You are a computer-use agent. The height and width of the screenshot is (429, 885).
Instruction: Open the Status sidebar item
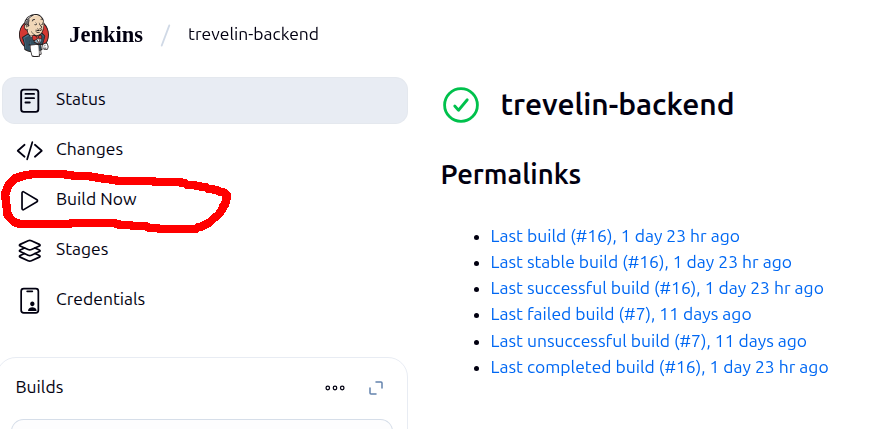click(81, 100)
